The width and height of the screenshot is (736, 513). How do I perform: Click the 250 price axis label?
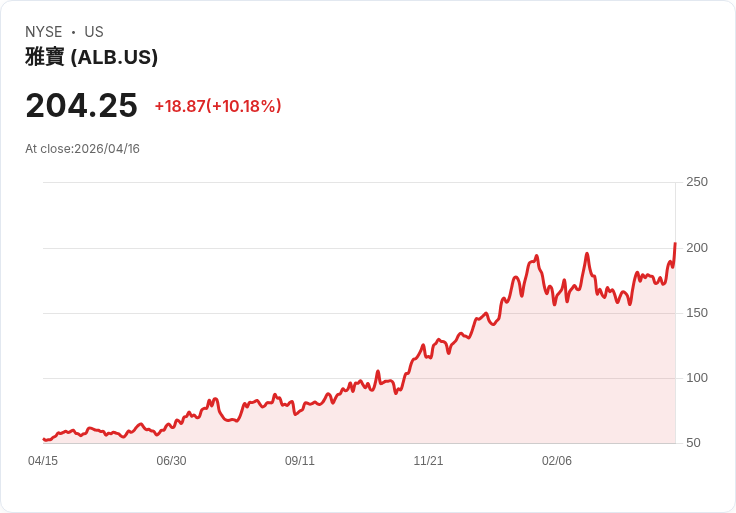coord(697,182)
